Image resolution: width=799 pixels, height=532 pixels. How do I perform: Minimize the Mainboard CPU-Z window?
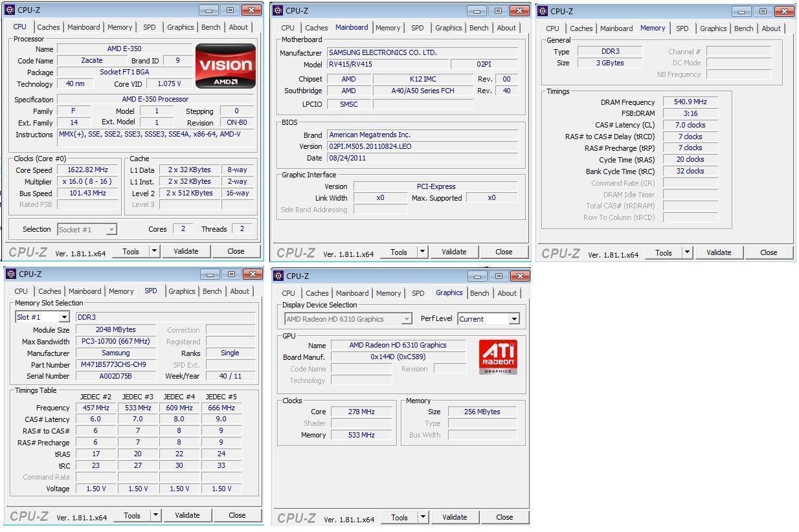click(x=477, y=10)
